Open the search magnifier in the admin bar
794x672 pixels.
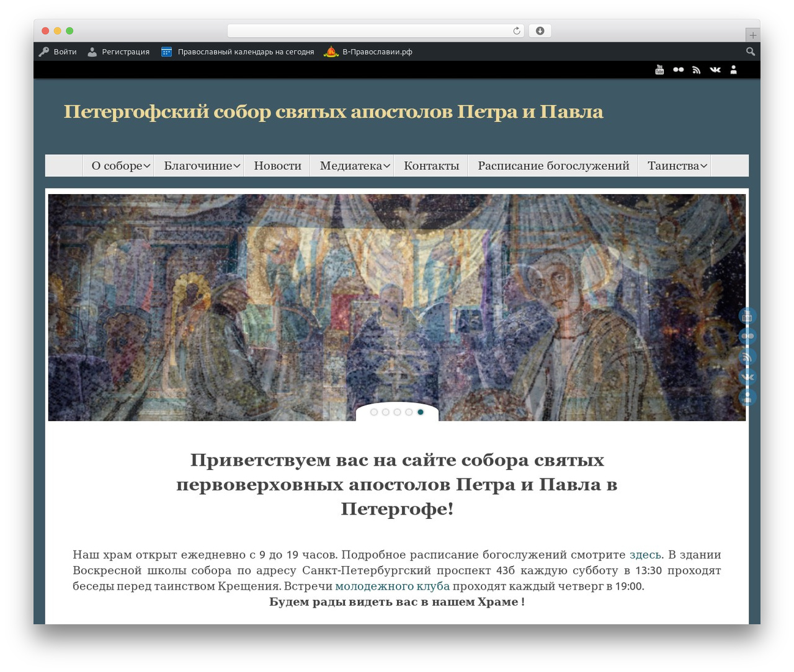click(751, 51)
